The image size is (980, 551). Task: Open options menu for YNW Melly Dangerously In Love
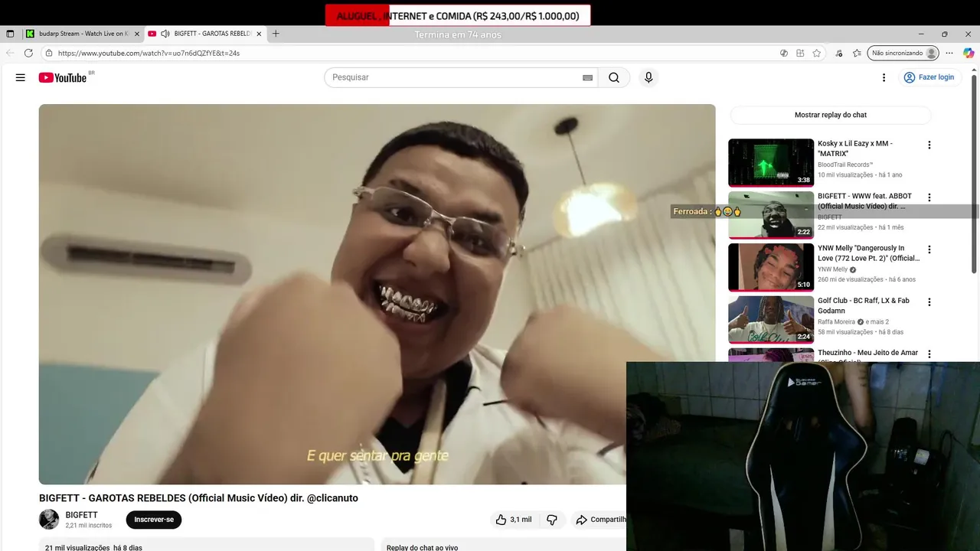[x=929, y=249]
